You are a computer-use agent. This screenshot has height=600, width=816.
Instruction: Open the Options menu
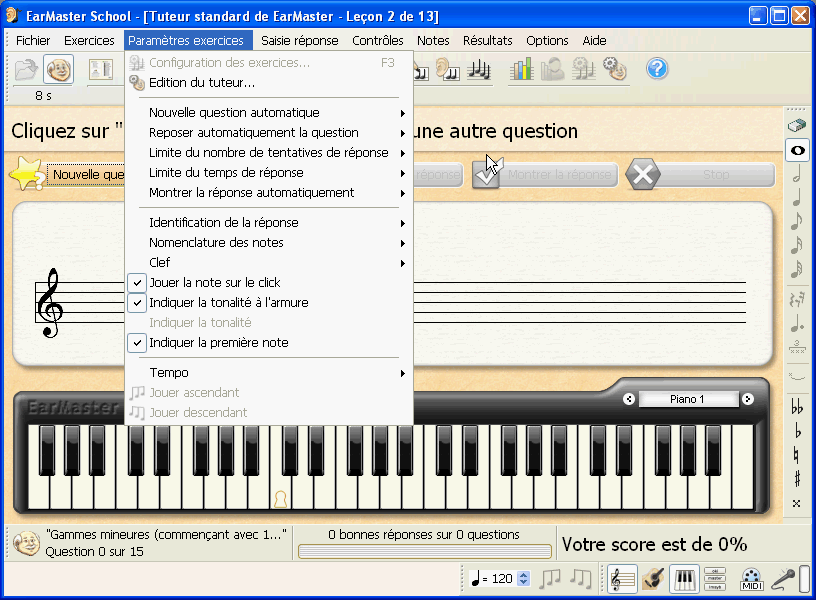547,41
